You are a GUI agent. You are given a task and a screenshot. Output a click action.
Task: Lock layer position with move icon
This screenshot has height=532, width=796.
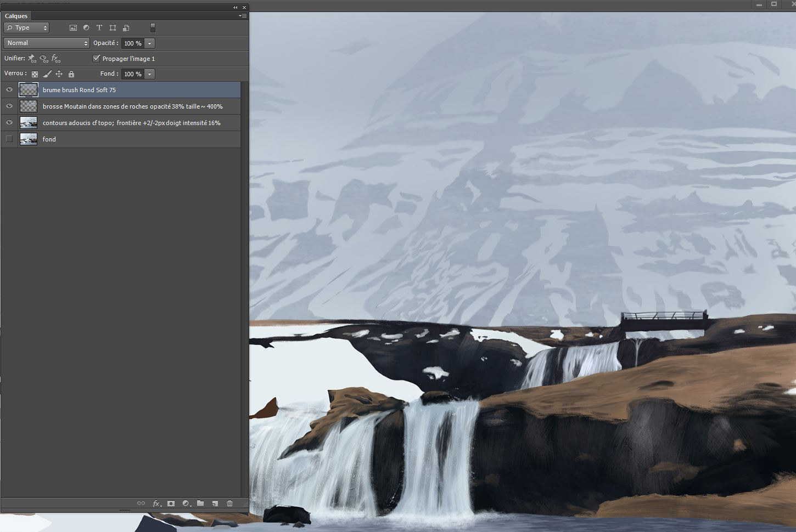pos(59,74)
